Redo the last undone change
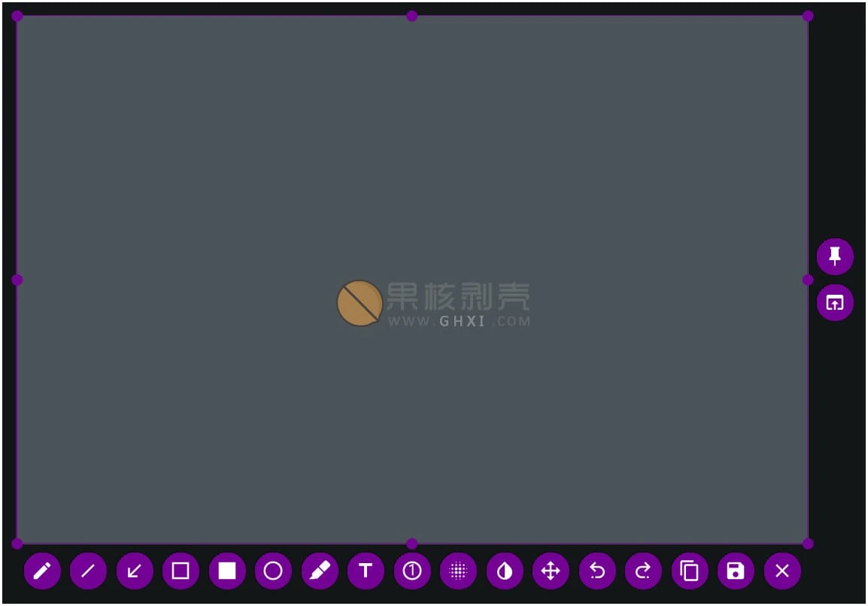The image size is (868, 606). [x=643, y=571]
